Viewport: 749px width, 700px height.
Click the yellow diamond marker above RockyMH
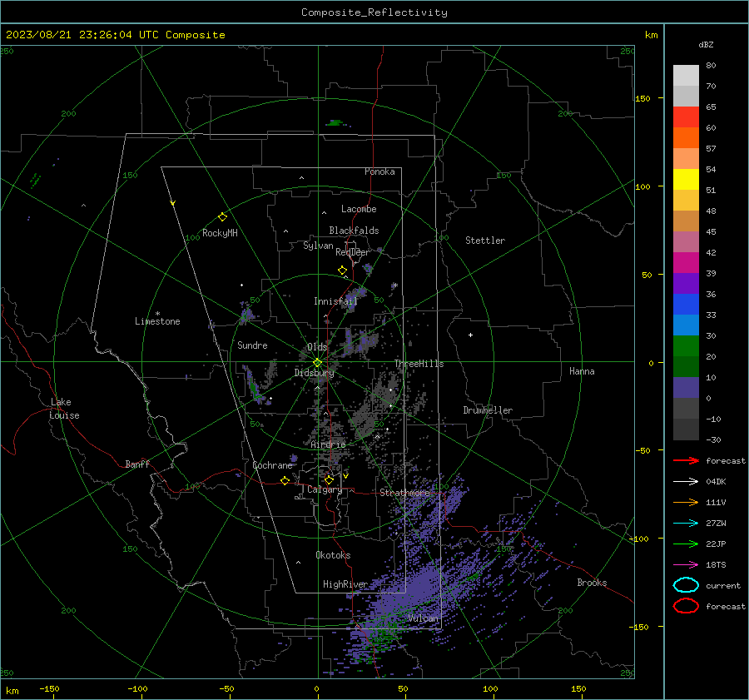[222, 217]
